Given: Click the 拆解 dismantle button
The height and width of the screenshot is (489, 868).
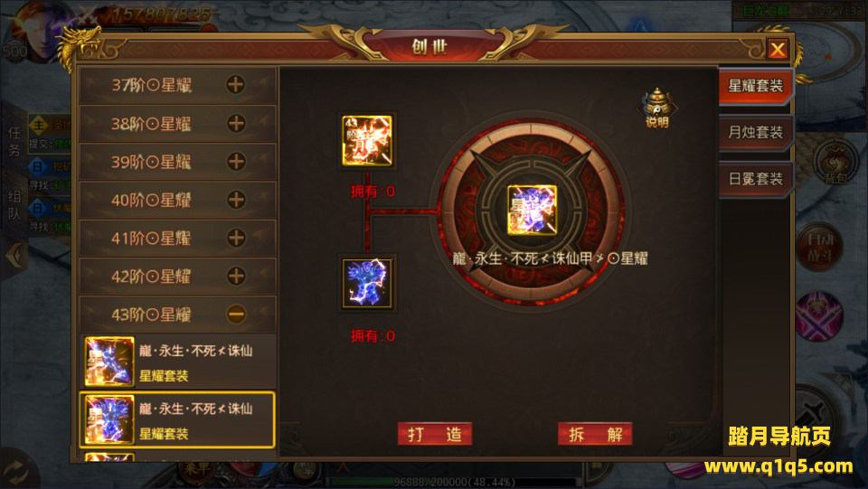Looking at the screenshot, I should 595,434.
